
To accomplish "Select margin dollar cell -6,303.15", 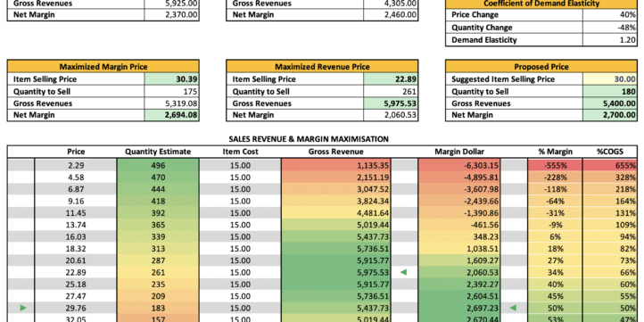I will tap(459, 166).
